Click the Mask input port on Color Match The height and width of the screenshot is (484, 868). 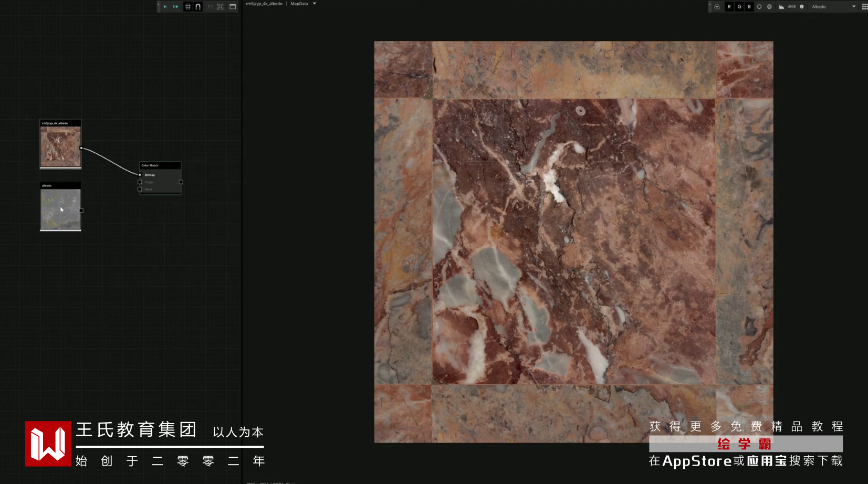(x=140, y=189)
